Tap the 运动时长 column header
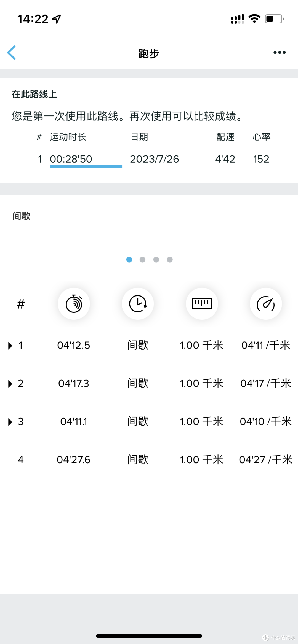Viewport: 298px width, 644px height. [x=68, y=137]
